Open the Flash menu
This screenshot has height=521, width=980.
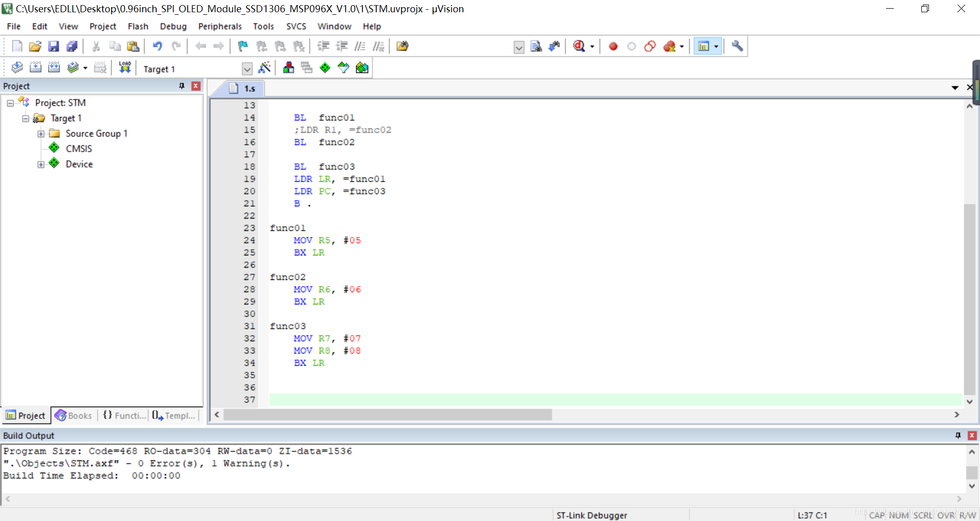point(138,26)
